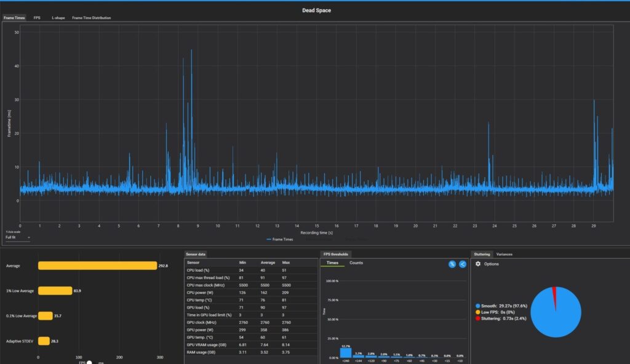Toggle the Frame Times legend line marker
Image resolution: width=630 pixels, height=364 pixels.
268,239
